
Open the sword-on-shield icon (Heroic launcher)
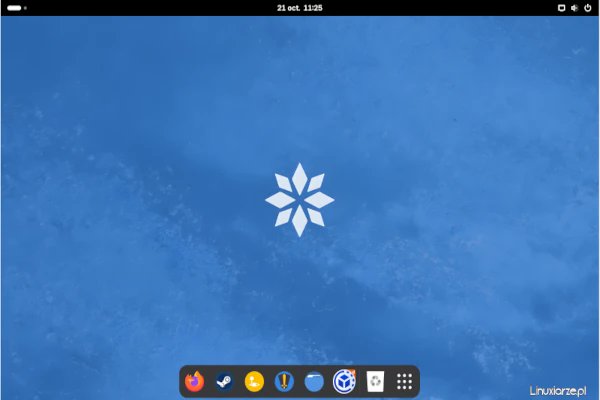tap(284, 382)
